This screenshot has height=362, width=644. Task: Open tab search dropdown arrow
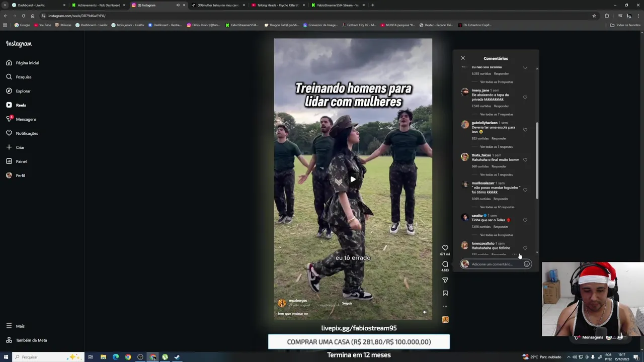coord(5,5)
